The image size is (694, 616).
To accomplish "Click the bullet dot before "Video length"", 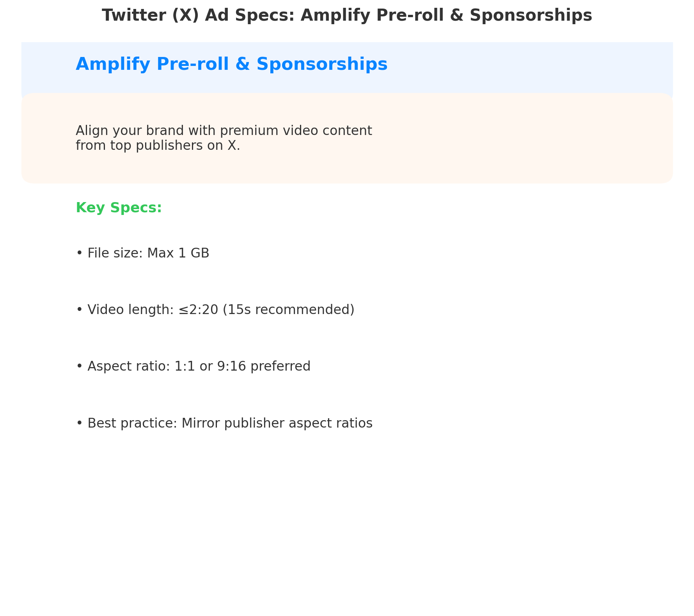I will (79, 310).
